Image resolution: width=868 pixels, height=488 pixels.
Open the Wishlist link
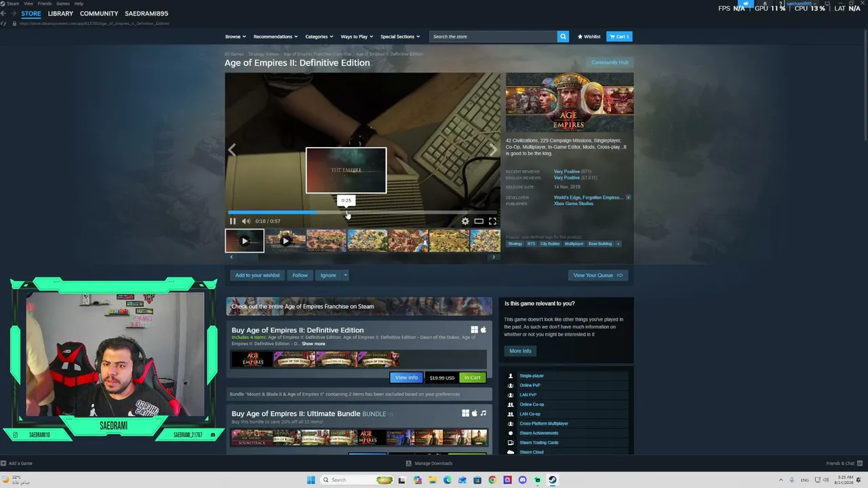pos(589,37)
